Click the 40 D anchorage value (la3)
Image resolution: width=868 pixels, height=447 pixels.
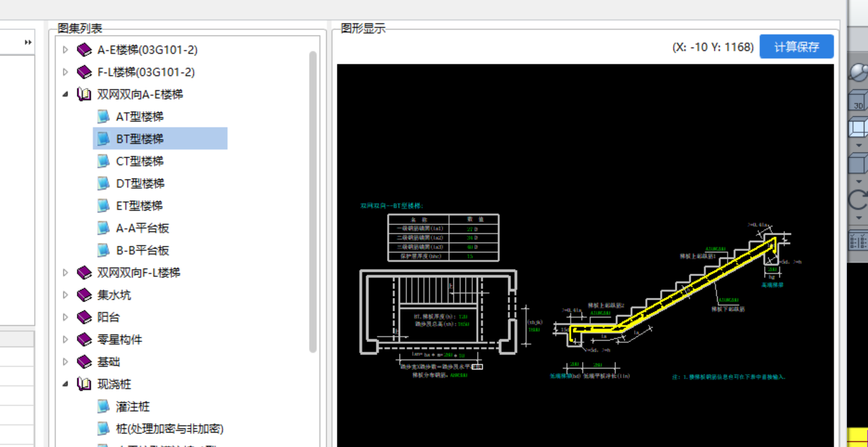tap(472, 247)
